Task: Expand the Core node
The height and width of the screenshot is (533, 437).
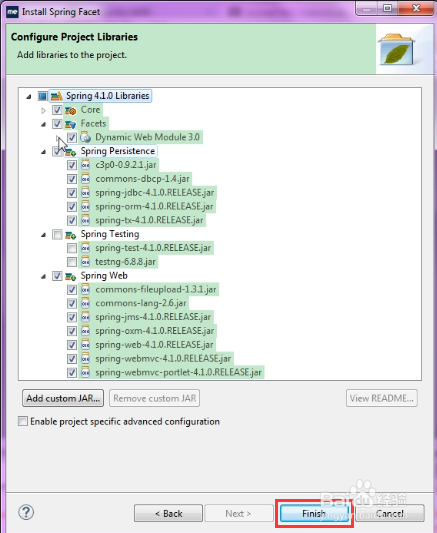Action: tap(43, 110)
